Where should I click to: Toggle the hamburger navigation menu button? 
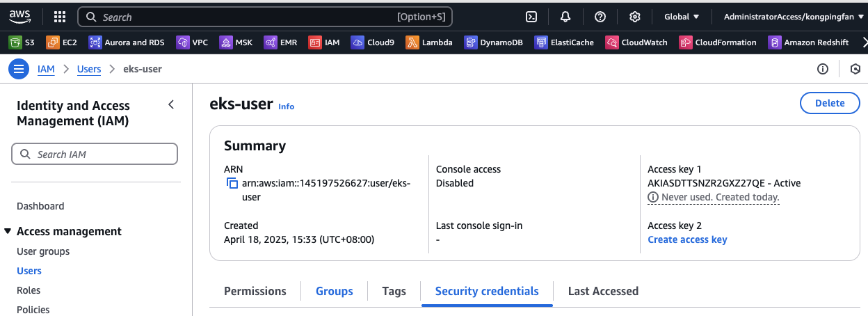[19, 69]
